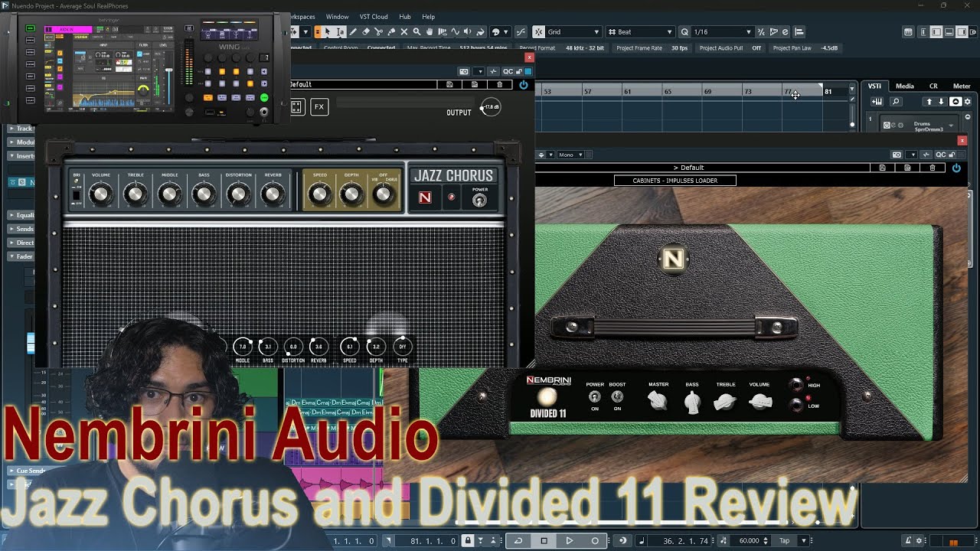Open the Quantize Panel icon
This screenshot has height=551, width=980.
click(785, 32)
